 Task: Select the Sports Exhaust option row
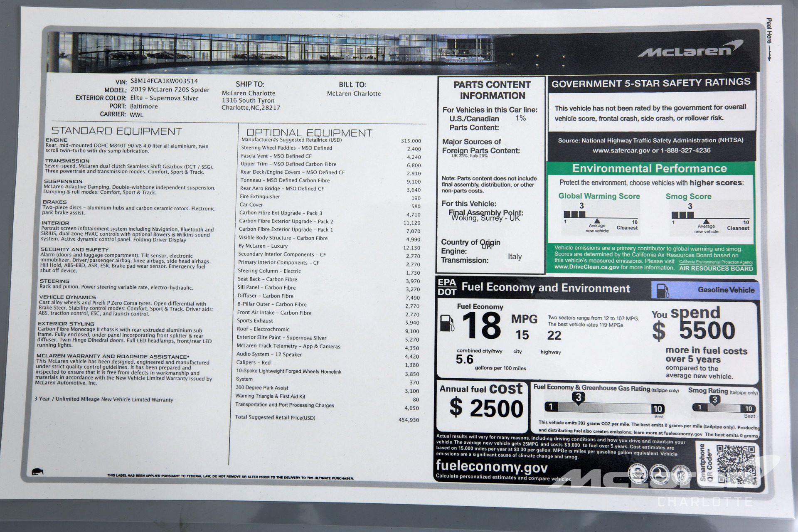point(328,322)
